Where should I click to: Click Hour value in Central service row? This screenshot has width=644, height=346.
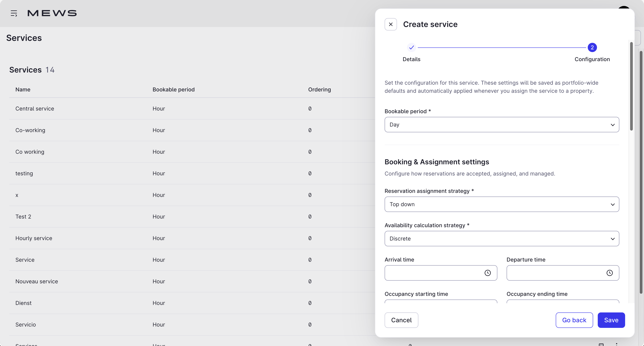(x=159, y=109)
